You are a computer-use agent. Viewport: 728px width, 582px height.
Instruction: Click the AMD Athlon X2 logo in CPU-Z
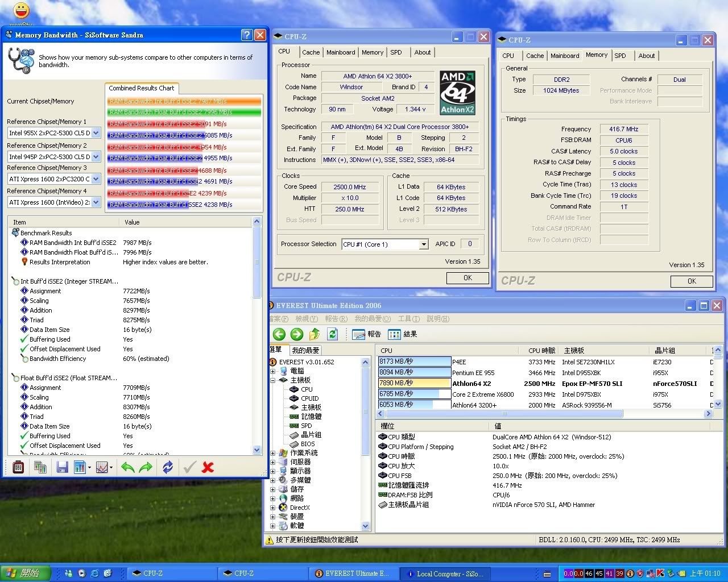tap(457, 93)
